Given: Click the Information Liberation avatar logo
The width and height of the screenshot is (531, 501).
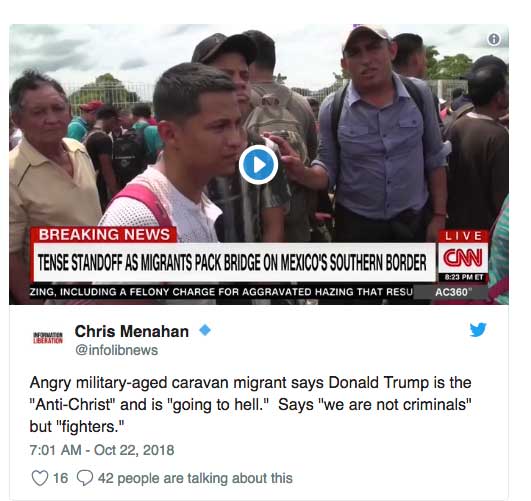Looking at the screenshot, I should [48, 337].
